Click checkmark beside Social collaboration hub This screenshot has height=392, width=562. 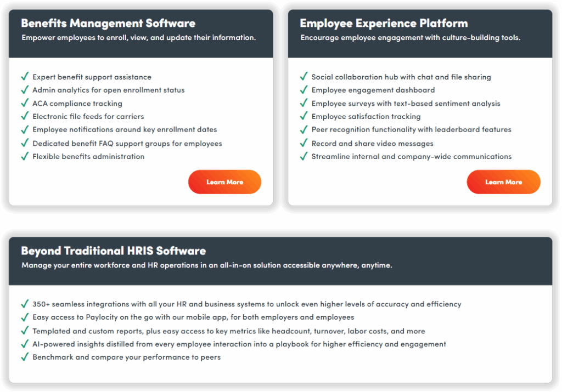[304, 76]
